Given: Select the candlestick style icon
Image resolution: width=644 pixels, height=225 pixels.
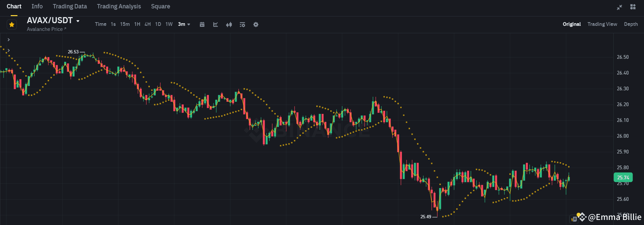Looking at the screenshot, I should pyautogui.click(x=229, y=24).
